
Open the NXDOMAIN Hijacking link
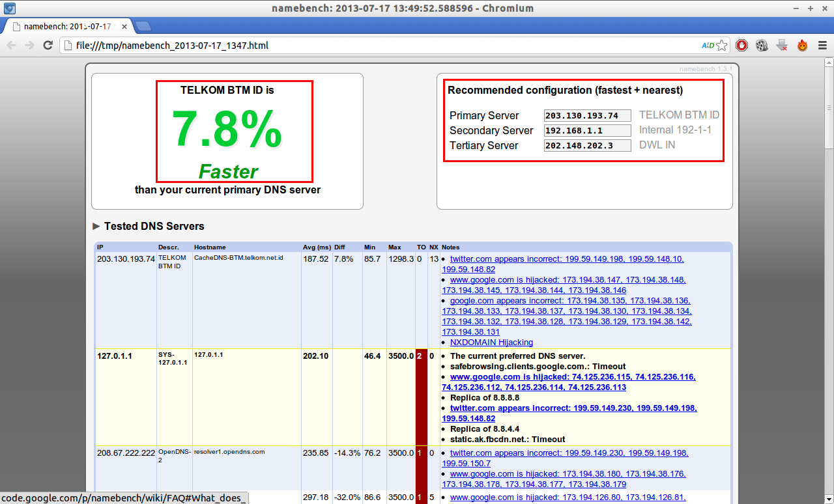(x=491, y=342)
